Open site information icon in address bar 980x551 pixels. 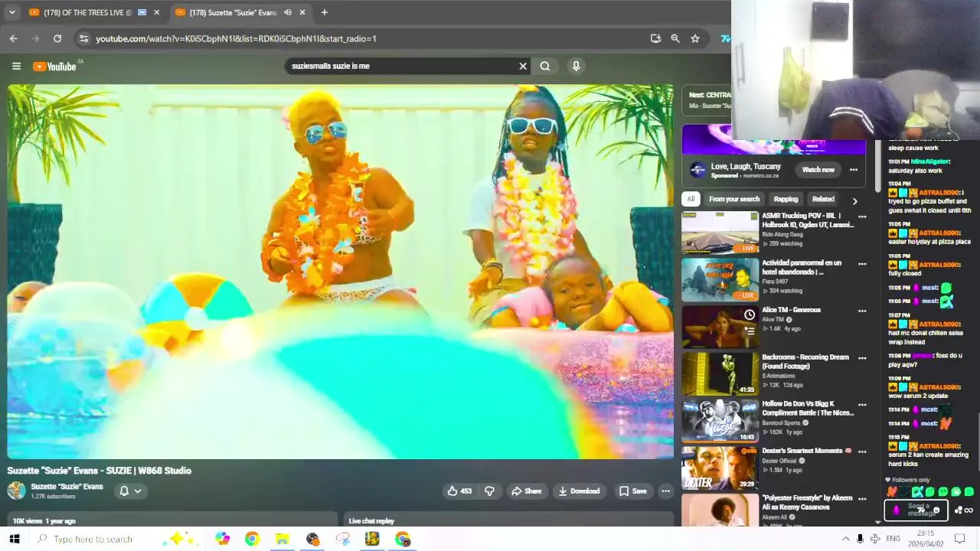pos(83,38)
